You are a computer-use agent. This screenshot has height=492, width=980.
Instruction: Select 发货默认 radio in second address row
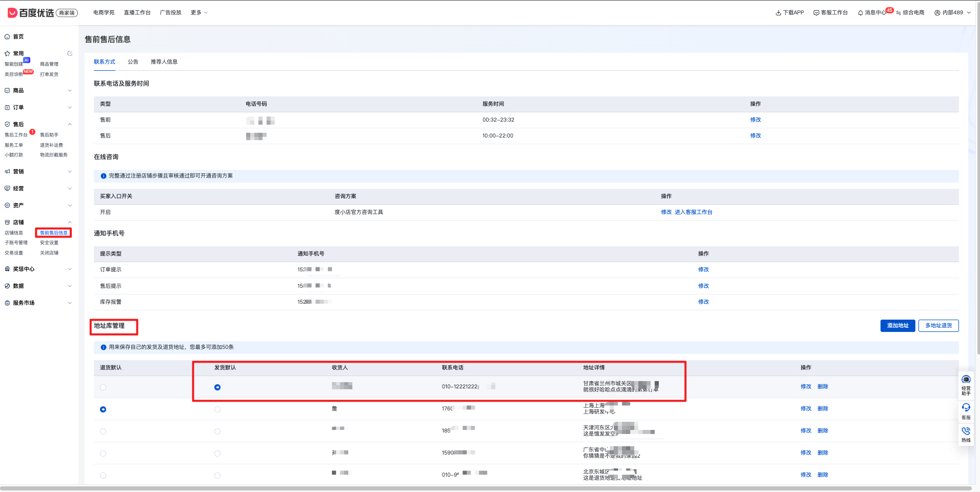pos(217,409)
